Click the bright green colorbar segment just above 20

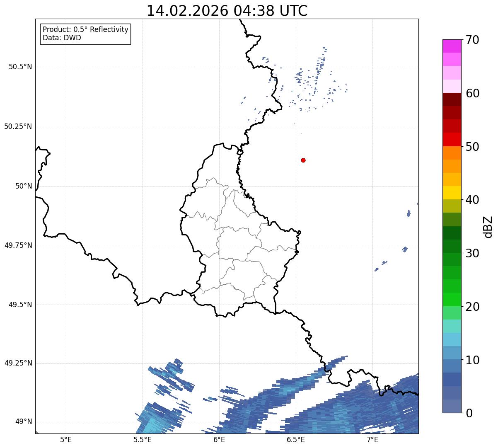[x=452, y=299]
